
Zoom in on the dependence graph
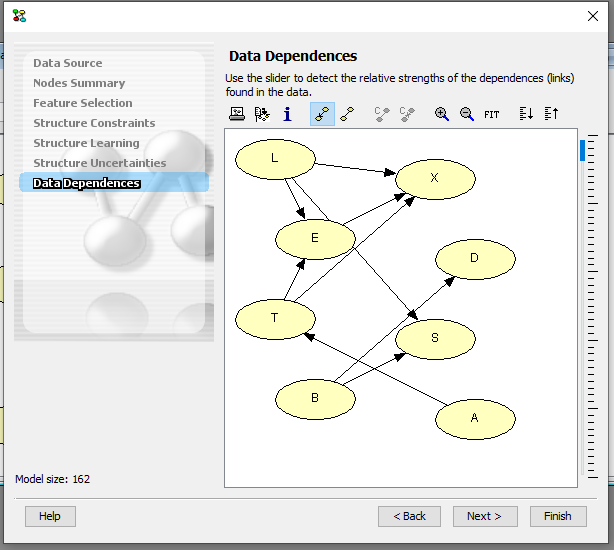click(441, 114)
